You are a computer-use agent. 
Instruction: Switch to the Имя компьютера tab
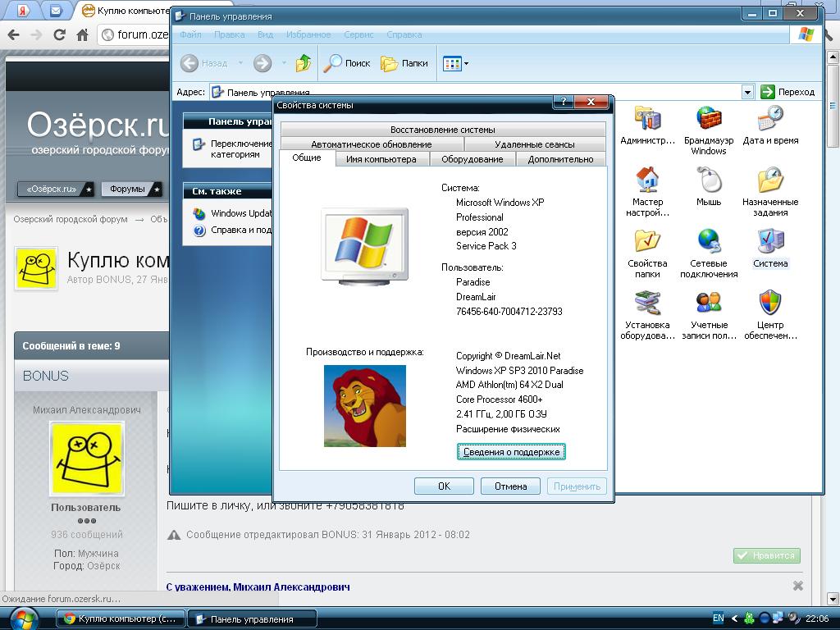[x=381, y=159]
